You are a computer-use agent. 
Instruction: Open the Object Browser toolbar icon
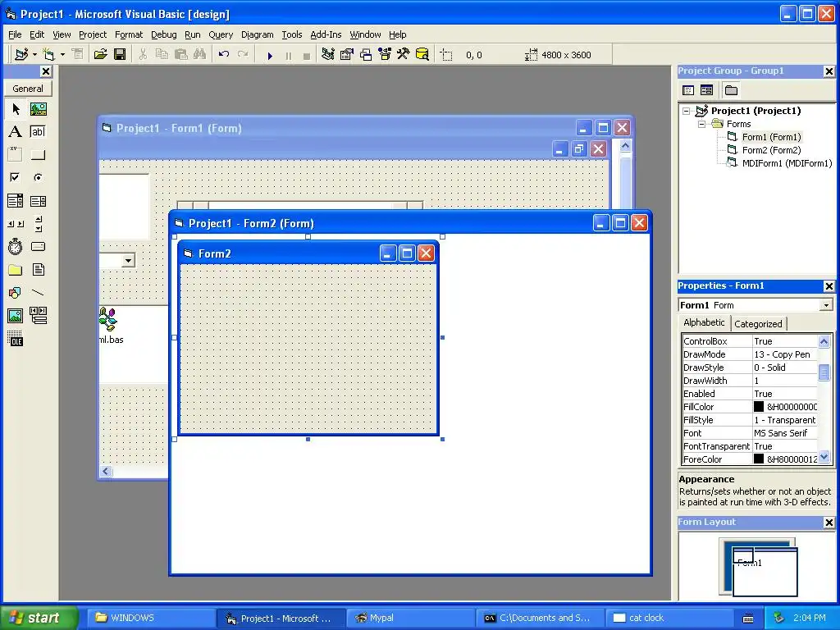pyautogui.click(x=385, y=55)
